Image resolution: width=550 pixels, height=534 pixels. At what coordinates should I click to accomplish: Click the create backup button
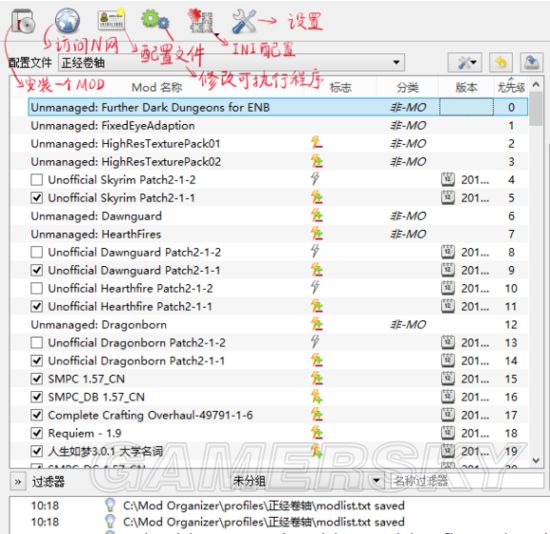pos(531,63)
